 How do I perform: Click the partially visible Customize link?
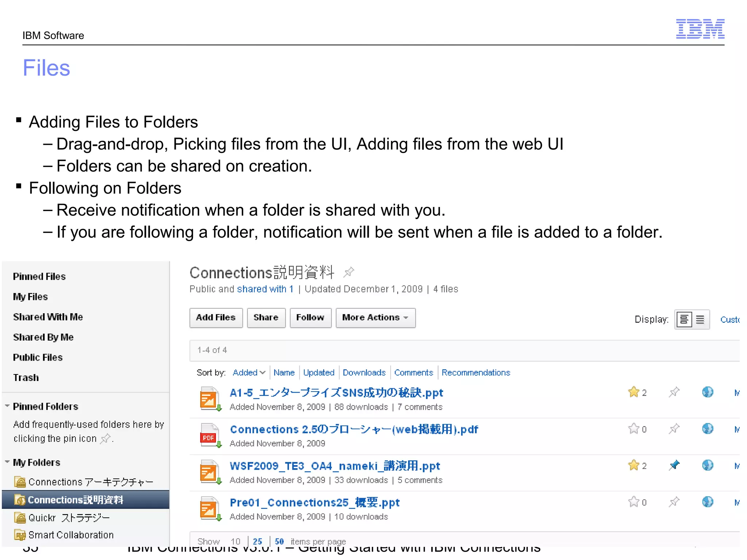[730, 320]
